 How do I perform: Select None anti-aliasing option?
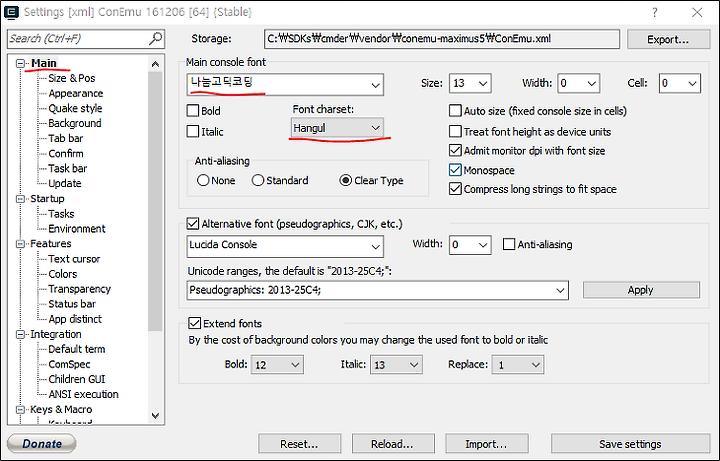pyautogui.click(x=203, y=180)
